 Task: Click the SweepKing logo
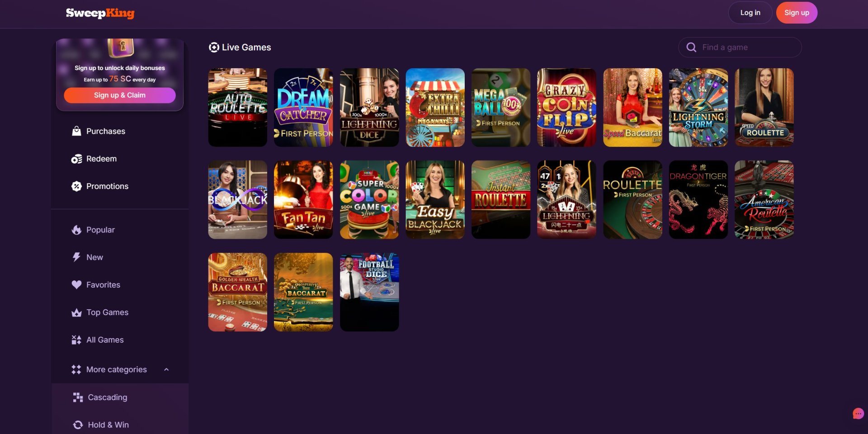coord(100,13)
